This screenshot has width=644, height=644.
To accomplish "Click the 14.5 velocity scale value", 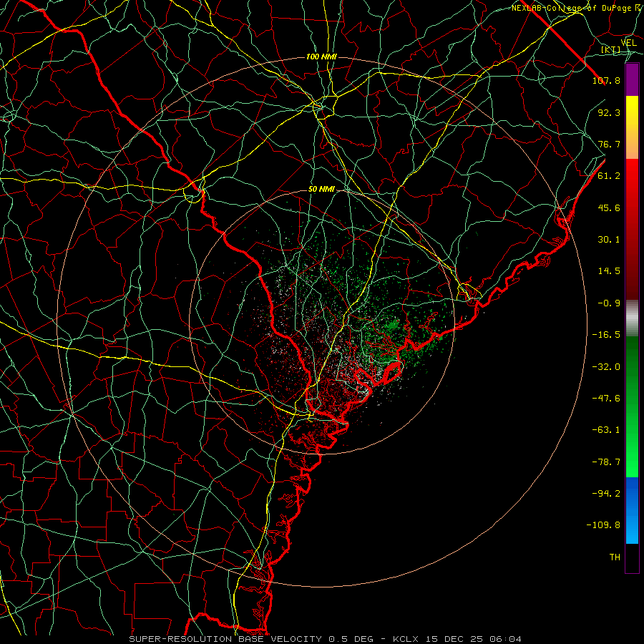I will (x=609, y=271).
